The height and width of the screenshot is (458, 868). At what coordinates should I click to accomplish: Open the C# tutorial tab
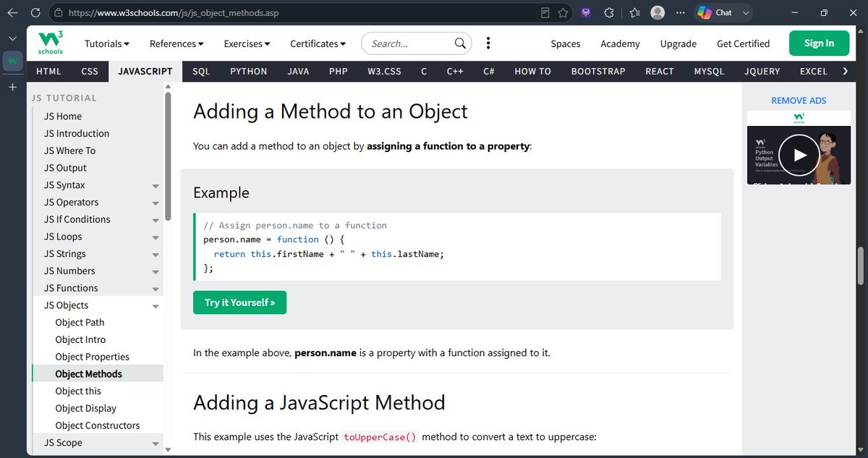[489, 71]
